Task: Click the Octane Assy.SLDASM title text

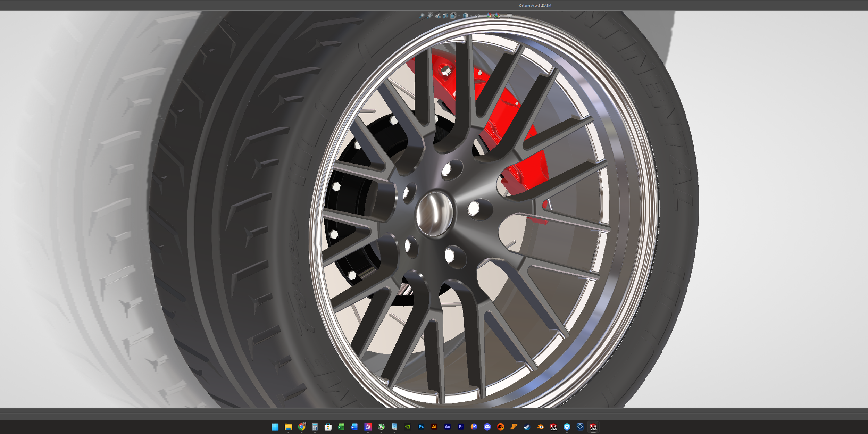Action: [x=535, y=6]
